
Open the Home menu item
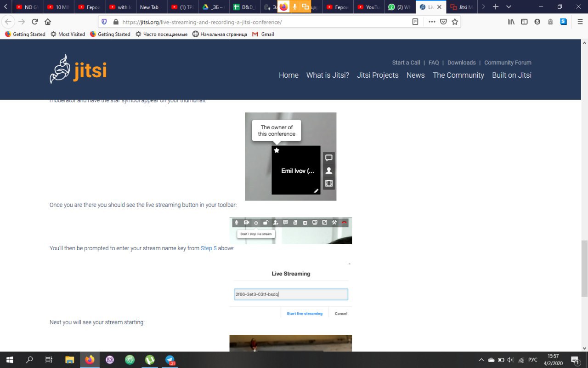click(288, 75)
